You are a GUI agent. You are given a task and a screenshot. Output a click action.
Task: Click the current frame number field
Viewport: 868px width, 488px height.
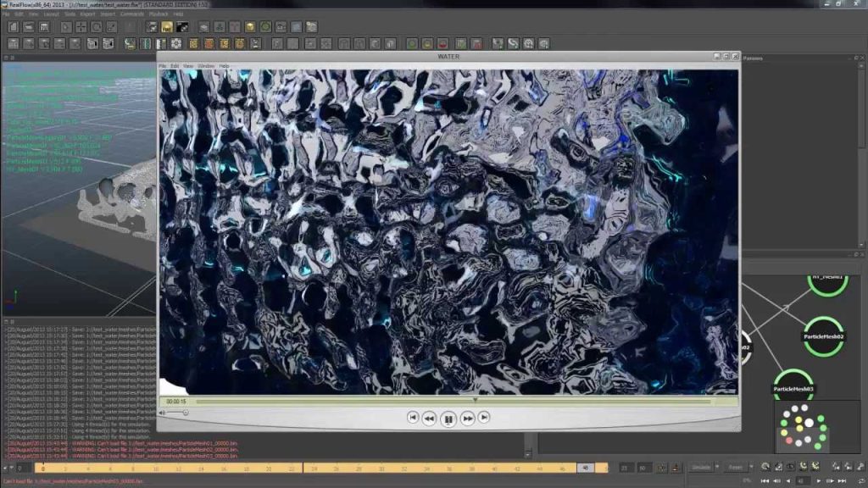(x=803, y=481)
